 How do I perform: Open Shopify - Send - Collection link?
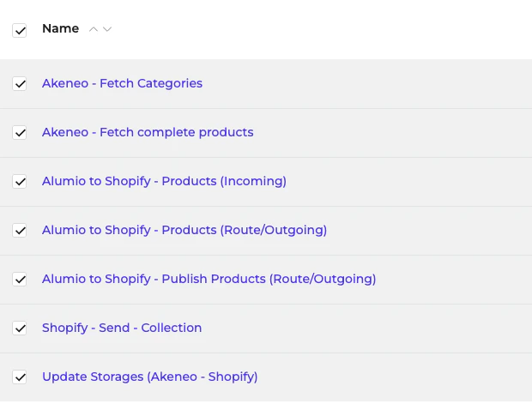(122, 329)
